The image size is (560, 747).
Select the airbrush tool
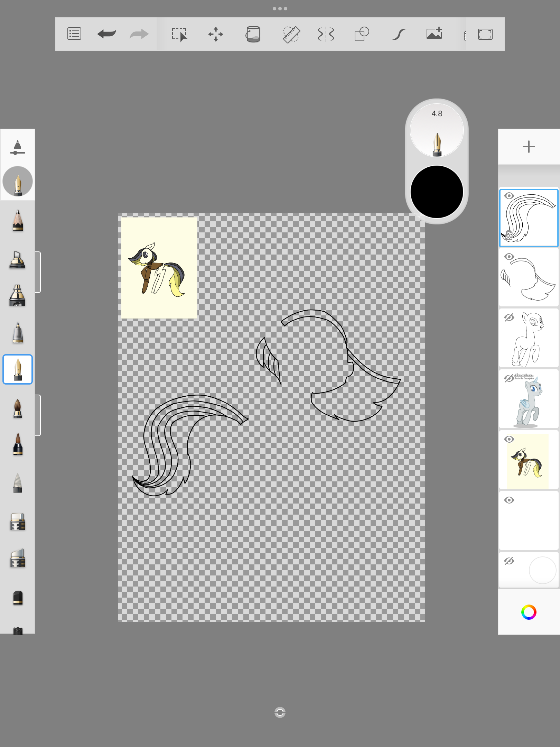click(18, 295)
